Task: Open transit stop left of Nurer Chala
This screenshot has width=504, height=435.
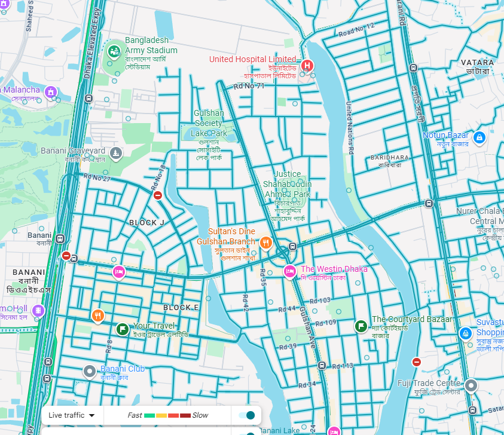Action: 429,203
